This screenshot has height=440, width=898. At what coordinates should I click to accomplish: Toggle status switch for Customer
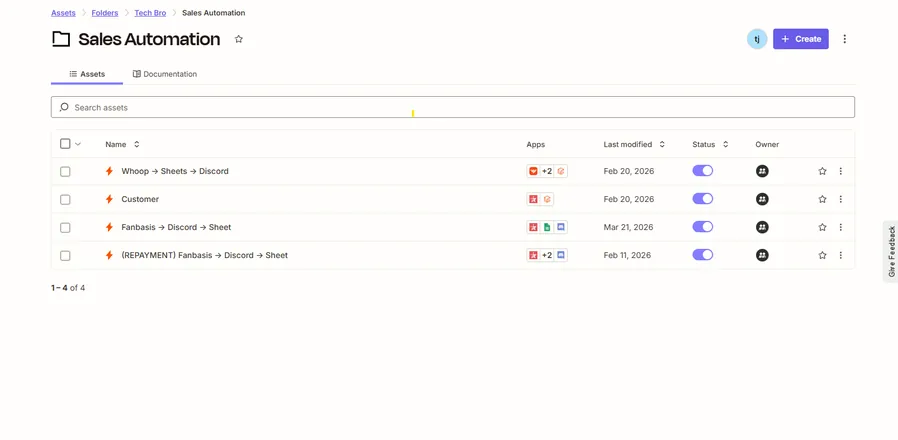(703, 199)
